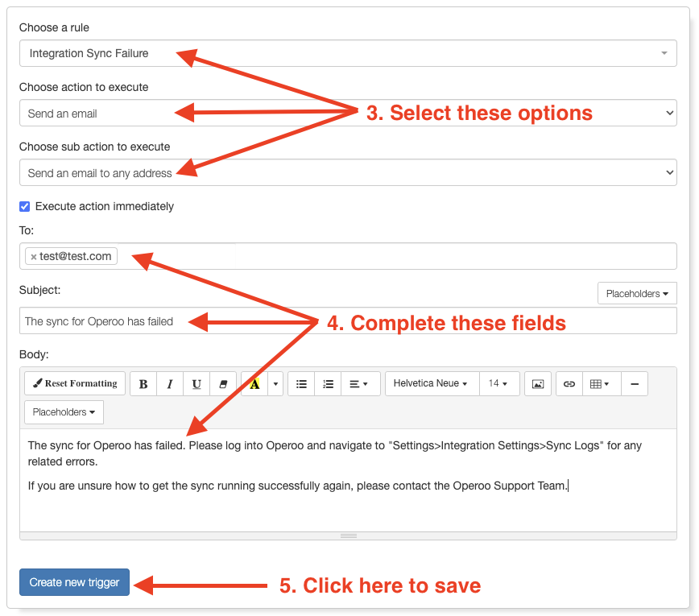Apply italic formatting to body text
This screenshot has height=616, width=699.
pos(170,384)
